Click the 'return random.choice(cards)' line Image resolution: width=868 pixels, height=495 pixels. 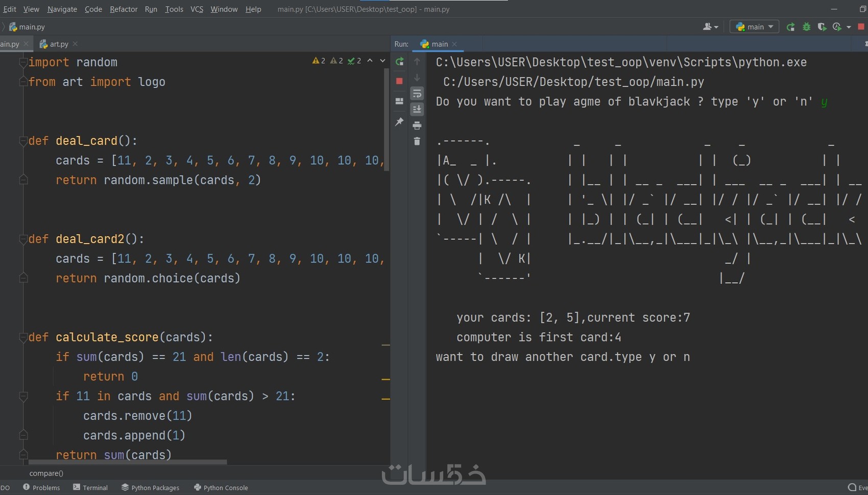tap(148, 279)
